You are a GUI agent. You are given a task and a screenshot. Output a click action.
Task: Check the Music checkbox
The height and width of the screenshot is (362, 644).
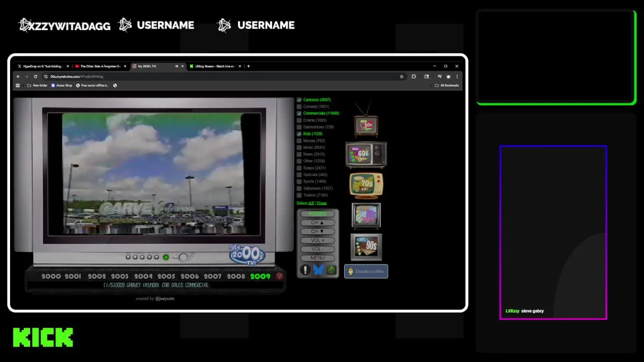299,147
